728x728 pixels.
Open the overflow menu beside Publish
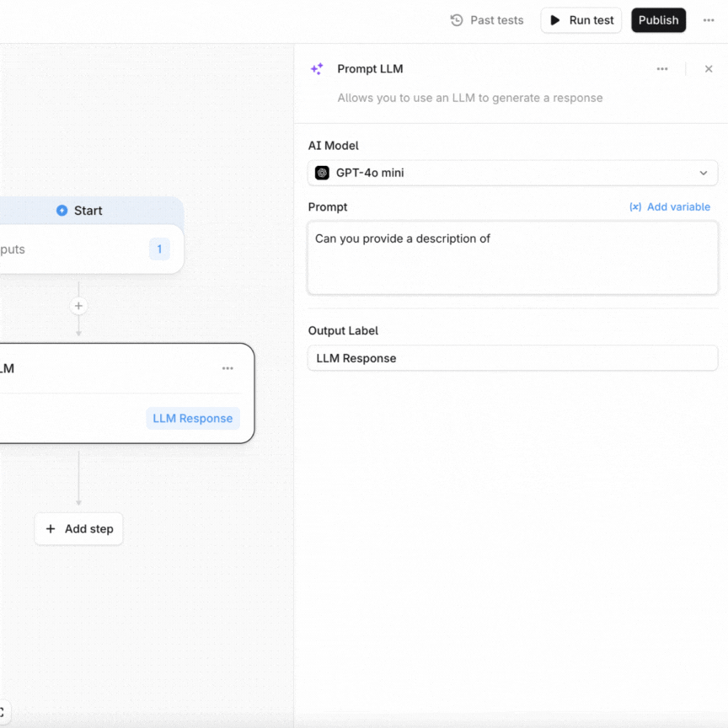click(x=709, y=19)
